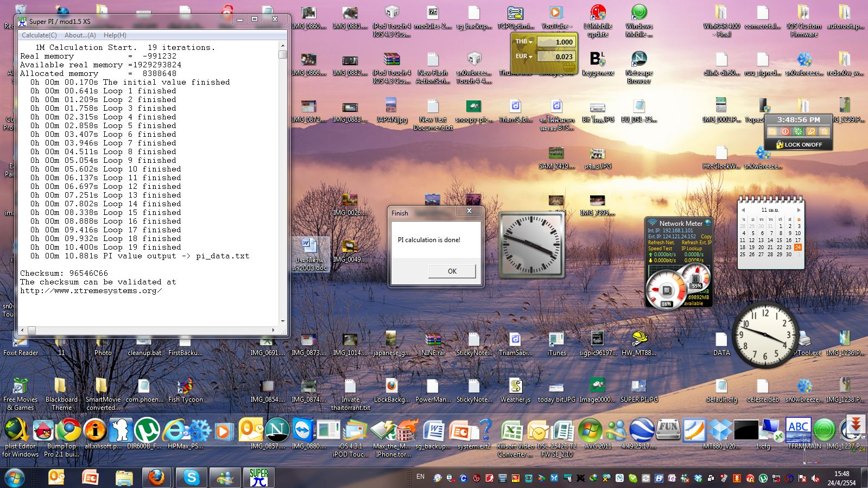The height and width of the screenshot is (488, 868).
Task: Click OK in the Finish dialog
Action: [x=452, y=271]
